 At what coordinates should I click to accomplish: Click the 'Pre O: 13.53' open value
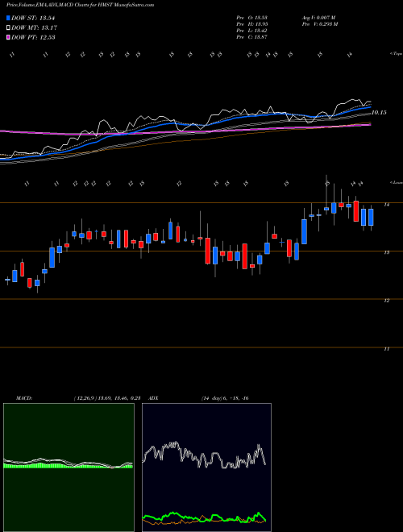252,17
